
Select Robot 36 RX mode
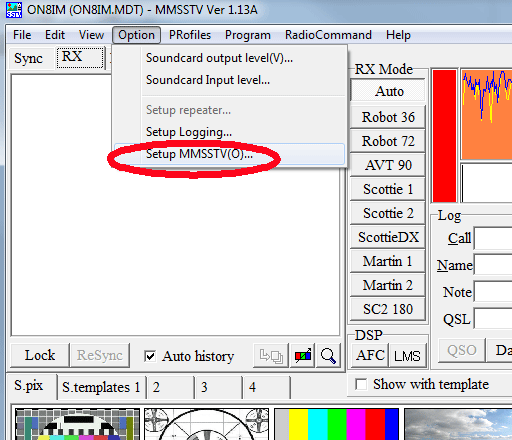(388, 117)
